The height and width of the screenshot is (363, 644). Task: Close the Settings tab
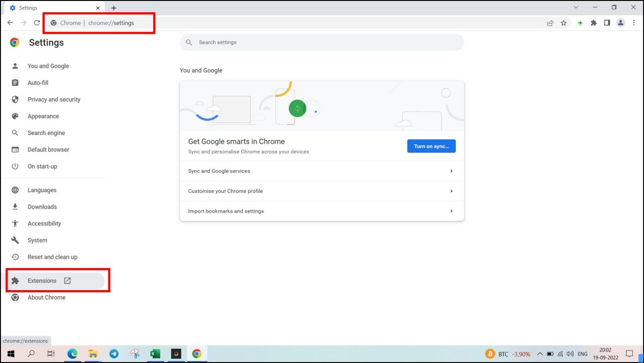98,8
